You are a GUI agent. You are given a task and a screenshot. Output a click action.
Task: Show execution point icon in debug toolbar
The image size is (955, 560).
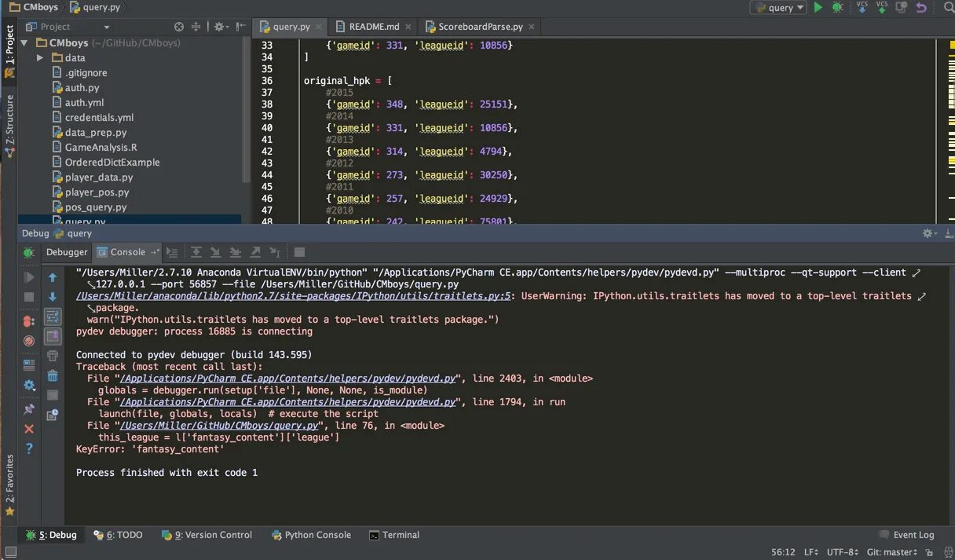pyautogui.click(x=173, y=252)
